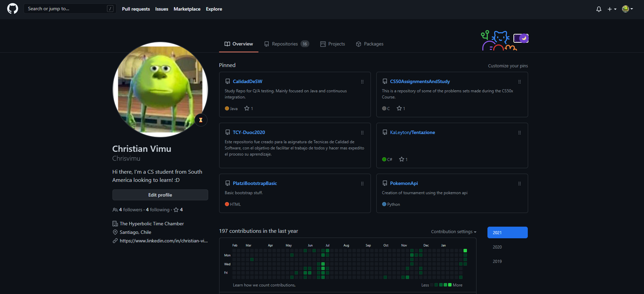Open the KaLeyton/Tentazione repository

pos(413,132)
